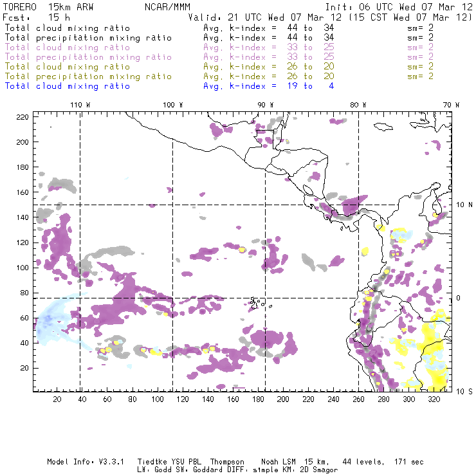The width and height of the screenshot is (476, 476).
Task: Click the "100 W" longitude label
Action: pos(173,105)
